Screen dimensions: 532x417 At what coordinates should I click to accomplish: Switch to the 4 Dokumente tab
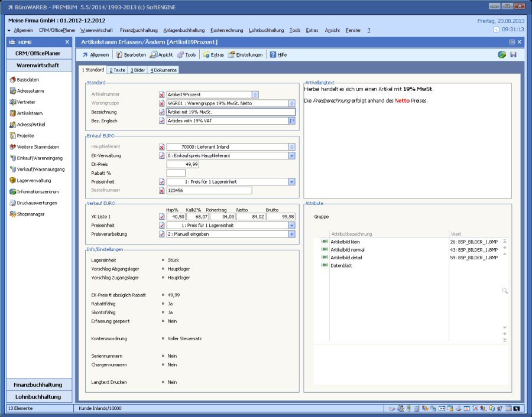point(164,70)
